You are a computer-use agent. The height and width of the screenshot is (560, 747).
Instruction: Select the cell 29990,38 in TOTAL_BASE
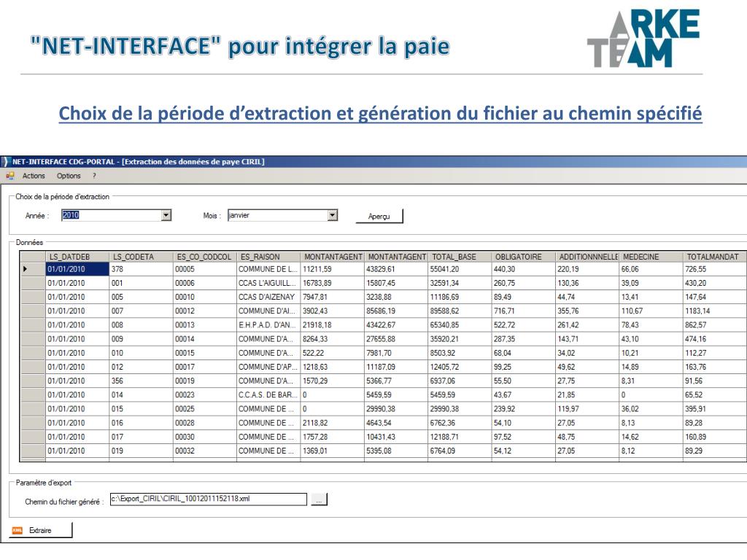pyautogui.click(x=460, y=408)
